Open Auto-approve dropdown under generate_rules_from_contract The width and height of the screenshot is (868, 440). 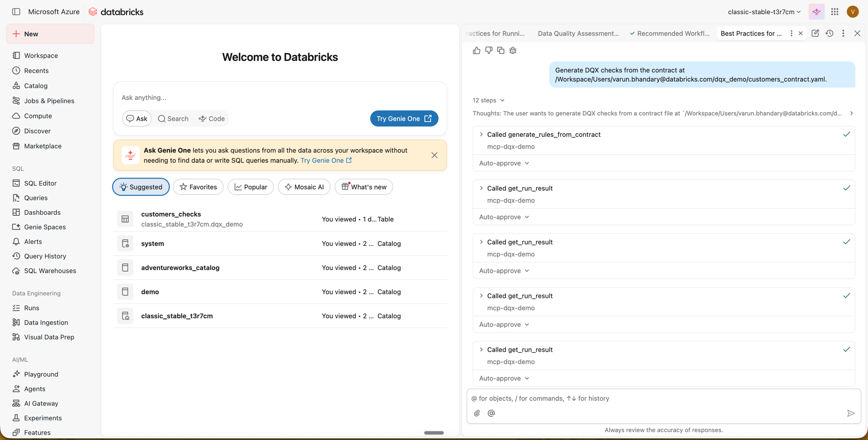(x=504, y=163)
